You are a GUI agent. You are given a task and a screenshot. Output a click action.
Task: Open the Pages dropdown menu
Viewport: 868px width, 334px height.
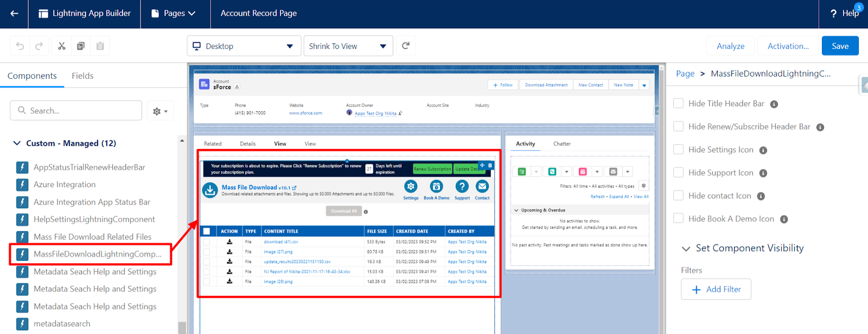[173, 14]
